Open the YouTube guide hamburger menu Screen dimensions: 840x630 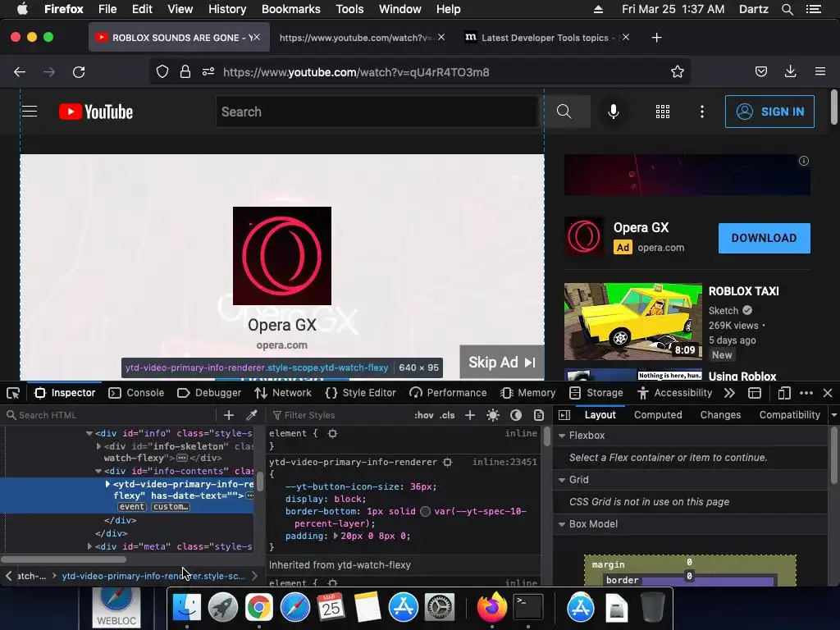30,112
